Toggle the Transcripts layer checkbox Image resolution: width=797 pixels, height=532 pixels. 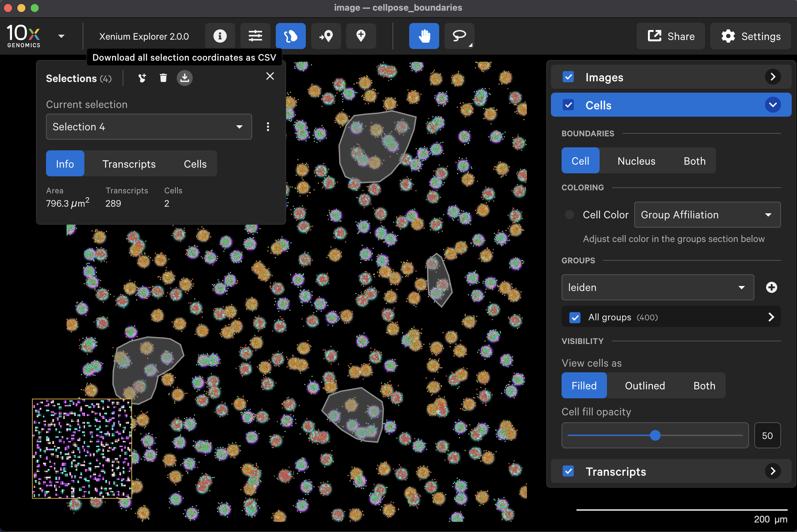click(568, 471)
